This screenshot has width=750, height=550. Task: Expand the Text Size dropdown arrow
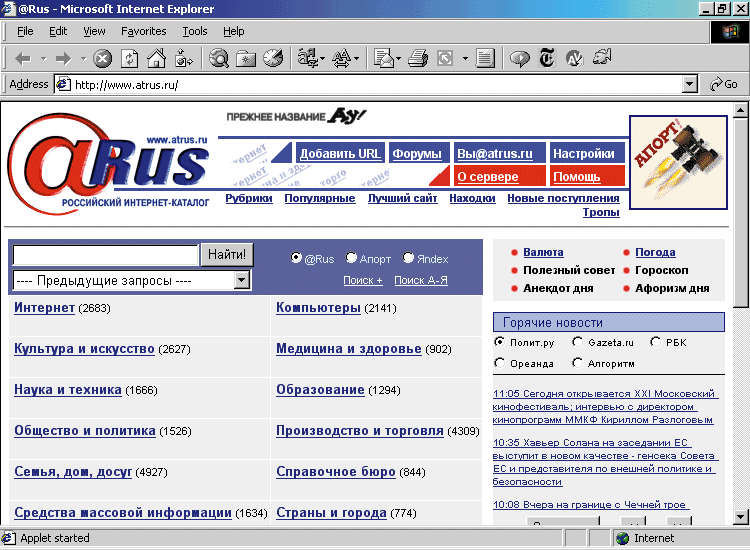click(357, 59)
